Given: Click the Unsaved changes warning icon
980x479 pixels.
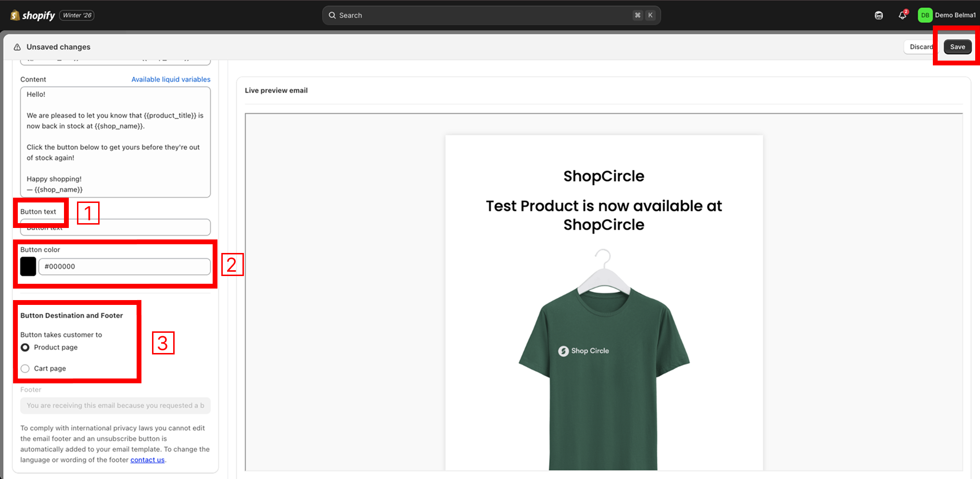Looking at the screenshot, I should pos(17,47).
